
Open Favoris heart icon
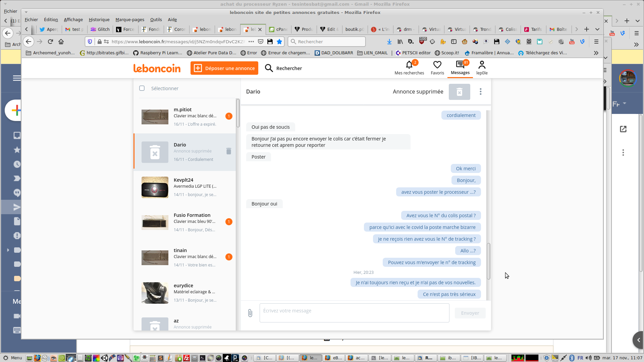pyautogui.click(x=437, y=65)
